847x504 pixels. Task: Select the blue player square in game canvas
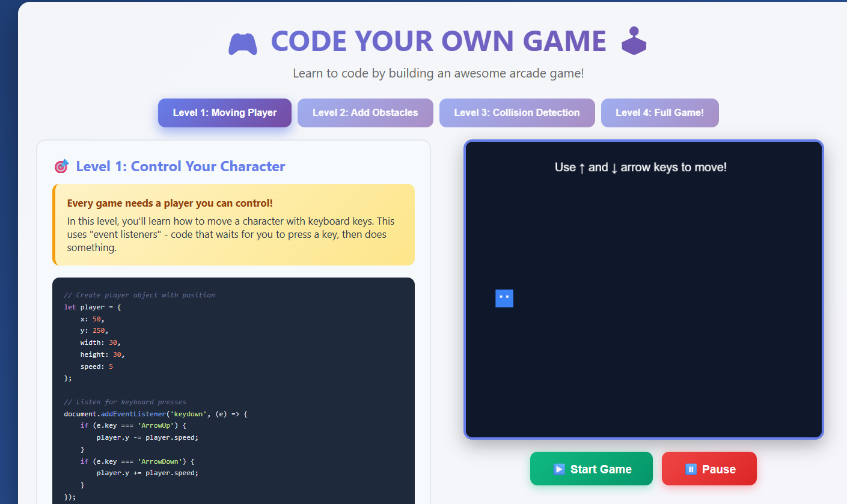(504, 298)
